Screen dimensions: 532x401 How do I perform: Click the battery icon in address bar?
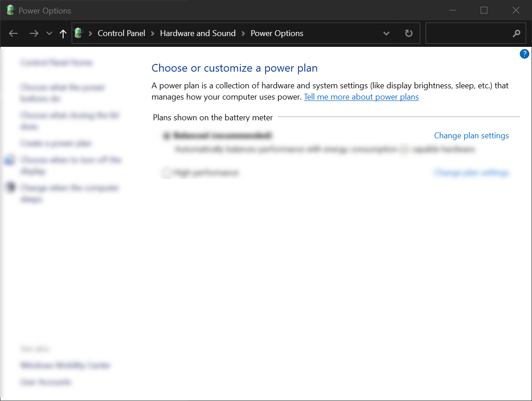coord(79,33)
